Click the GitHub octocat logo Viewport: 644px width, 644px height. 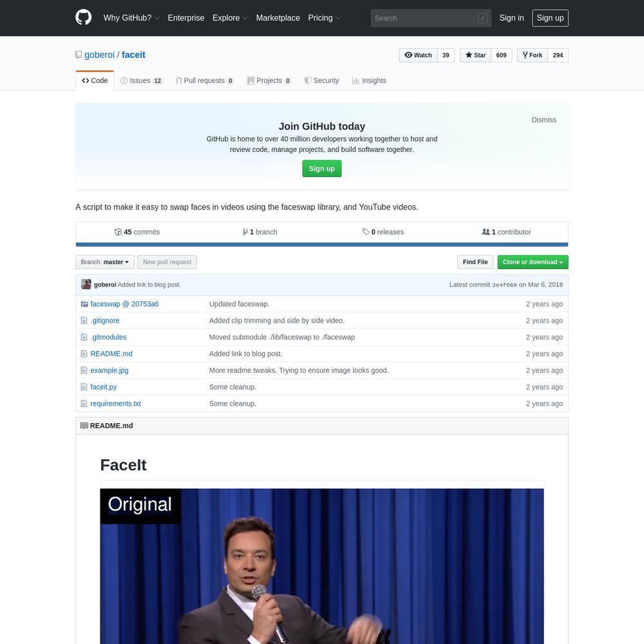point(83,17)
